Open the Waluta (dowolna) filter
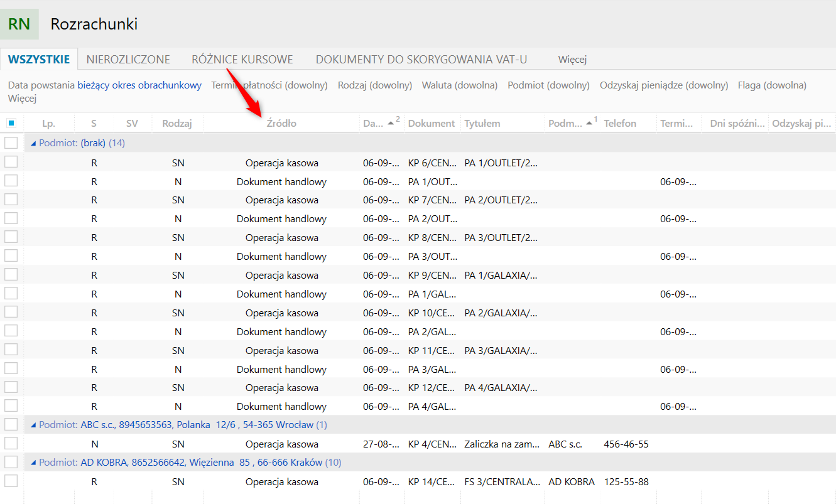 (460, 85)
